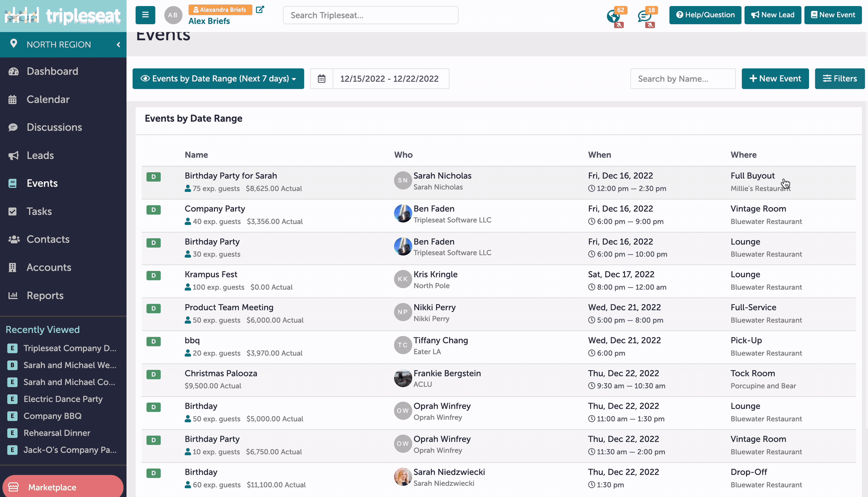Click the 'When' column header
Screen dimensions: 868x497
(x=599, y=155)
